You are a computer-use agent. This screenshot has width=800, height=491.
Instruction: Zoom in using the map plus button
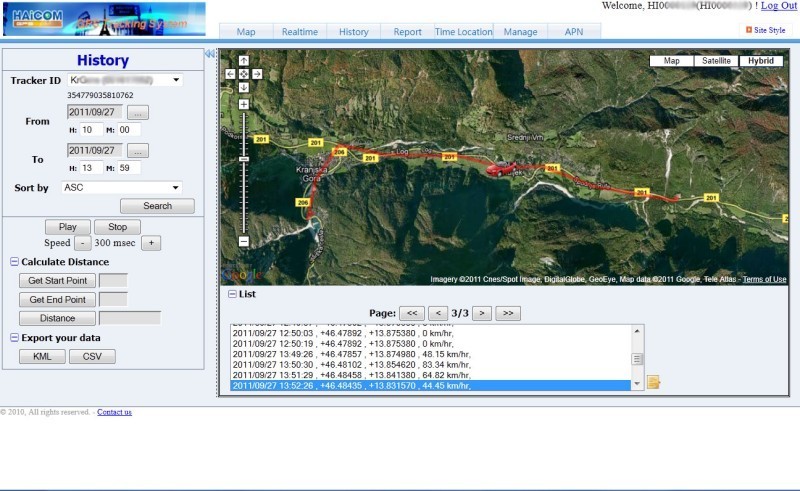pyautogui.click(x=244, y=104)
